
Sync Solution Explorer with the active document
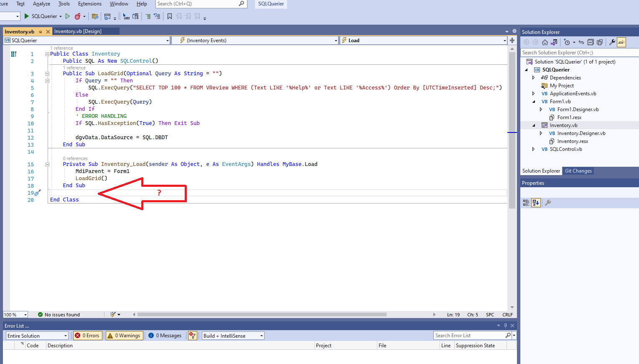click(581, 42)
